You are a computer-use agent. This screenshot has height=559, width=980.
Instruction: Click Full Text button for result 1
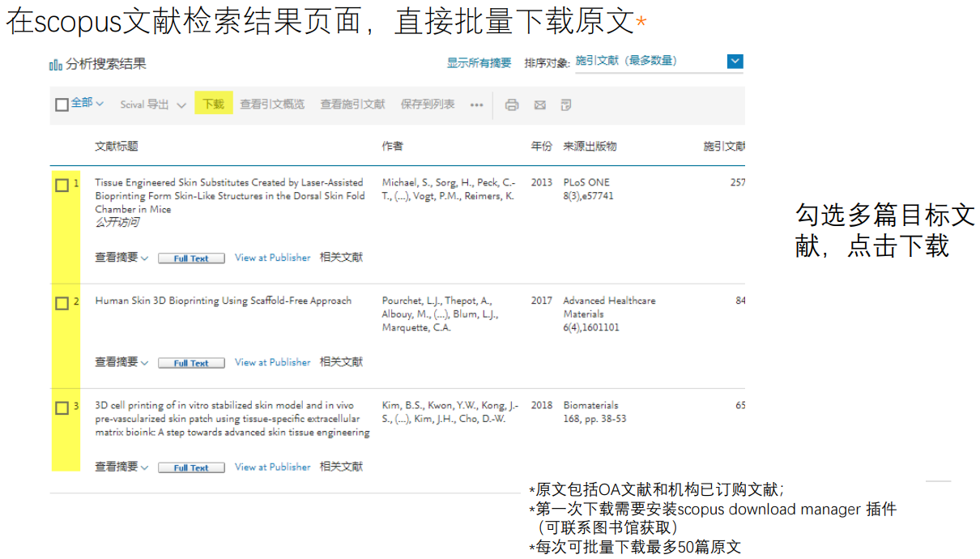coord(191,258)
